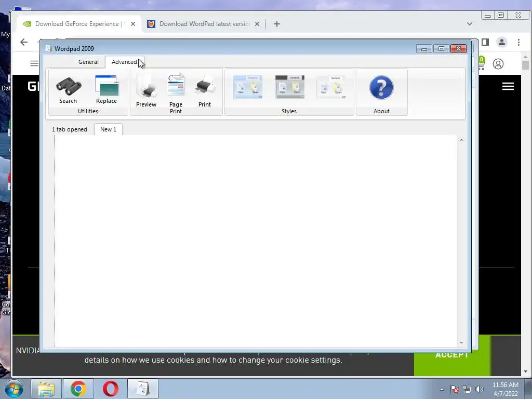Image resolution: width=532 pixels, height=399 pixels.
Task: Show hidden system tray icons
Action: [x=442, y=389]
